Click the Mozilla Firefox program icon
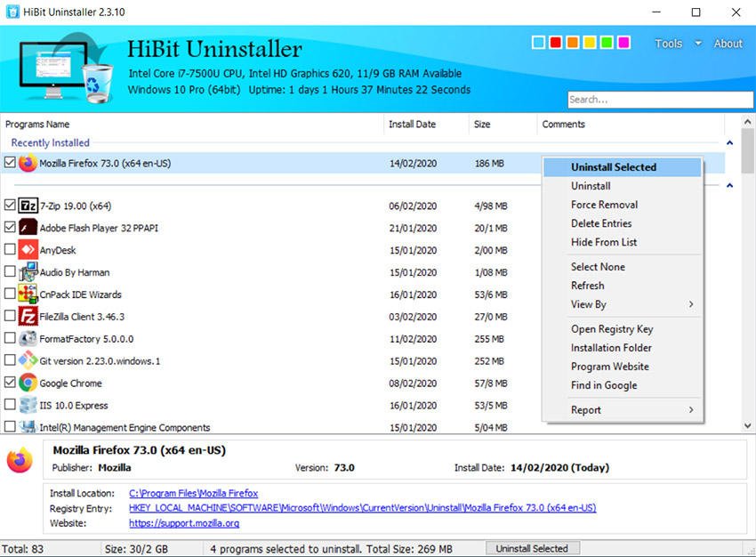This screenshot has width=756, height=557. coord(27,163)
